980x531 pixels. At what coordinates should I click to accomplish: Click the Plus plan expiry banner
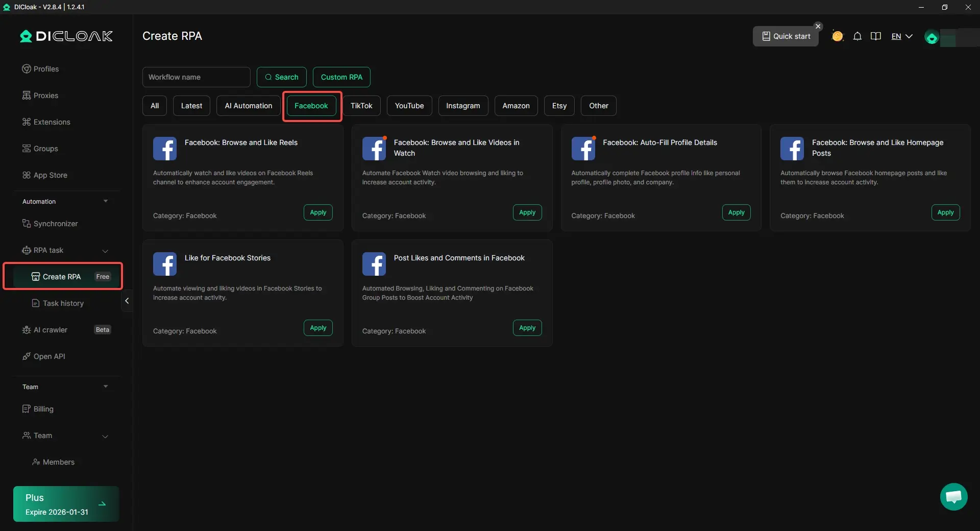[66, 504]
